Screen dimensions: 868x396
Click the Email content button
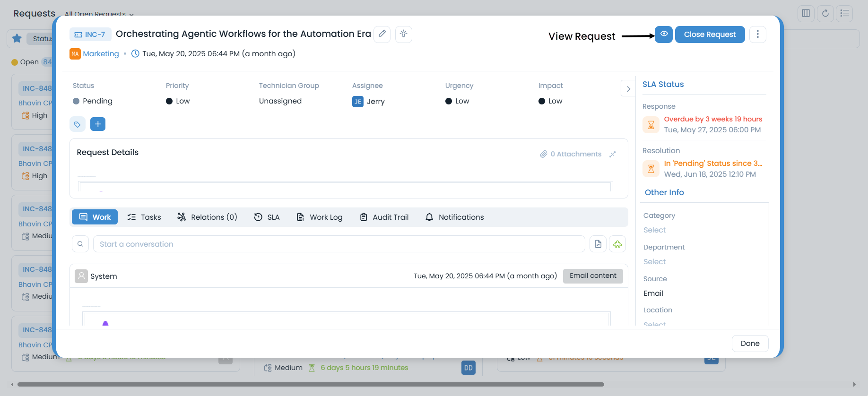click(593, 276)
